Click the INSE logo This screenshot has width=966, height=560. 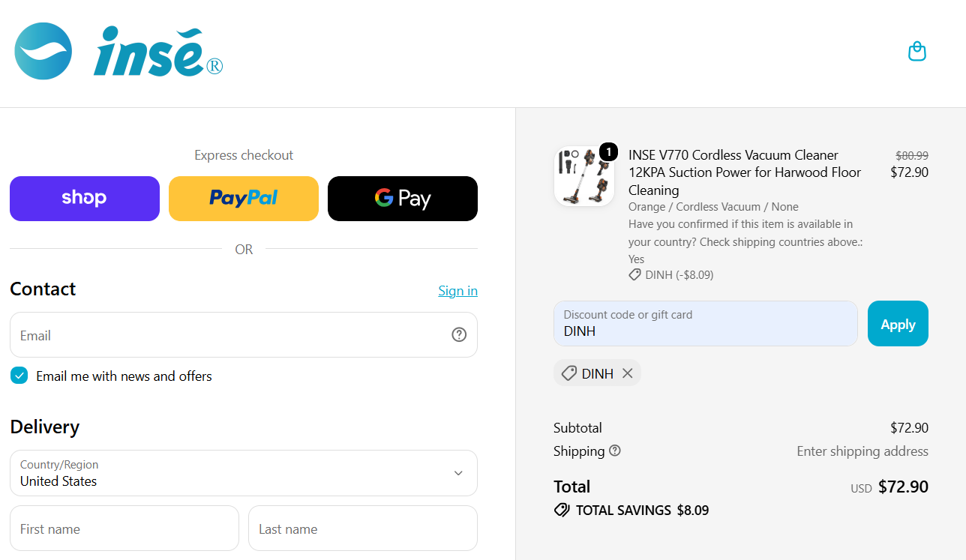(118, 52)
